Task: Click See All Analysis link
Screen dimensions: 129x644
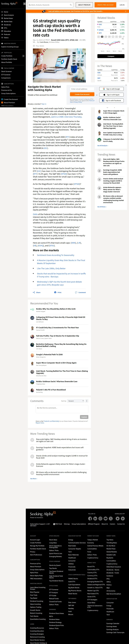Action: [103, 146]
